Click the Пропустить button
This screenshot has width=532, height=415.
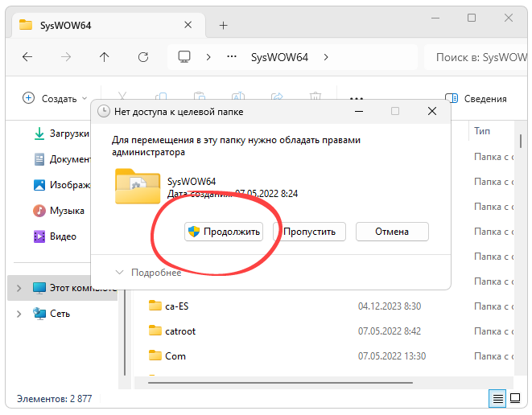309,232
